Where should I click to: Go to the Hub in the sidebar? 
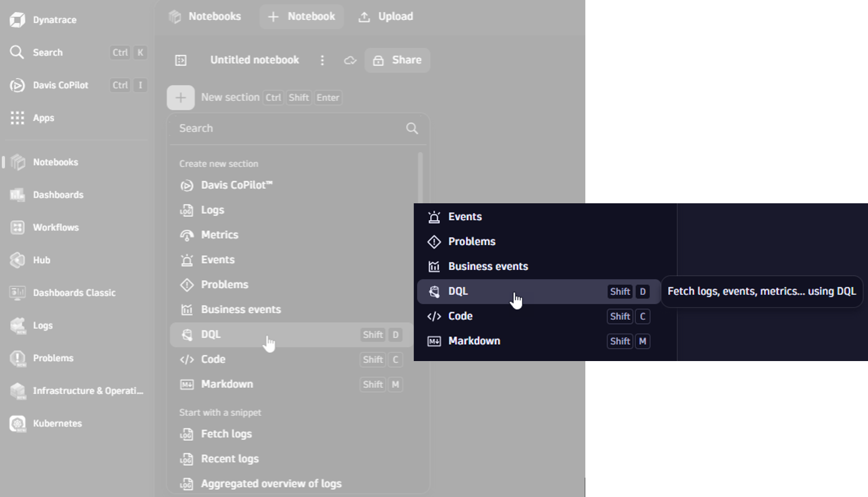(41, 260)
